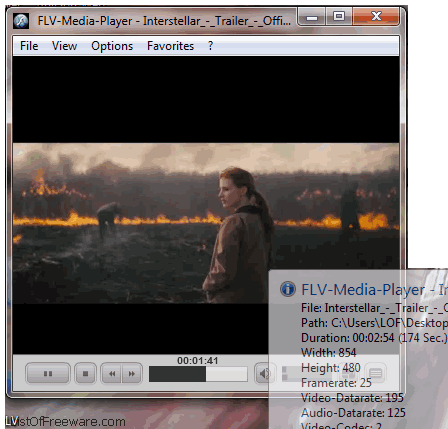Click the FLV-Media-Player popup title text
The image size is (448, 429).
pyautogui.click(x=374, y=289)
